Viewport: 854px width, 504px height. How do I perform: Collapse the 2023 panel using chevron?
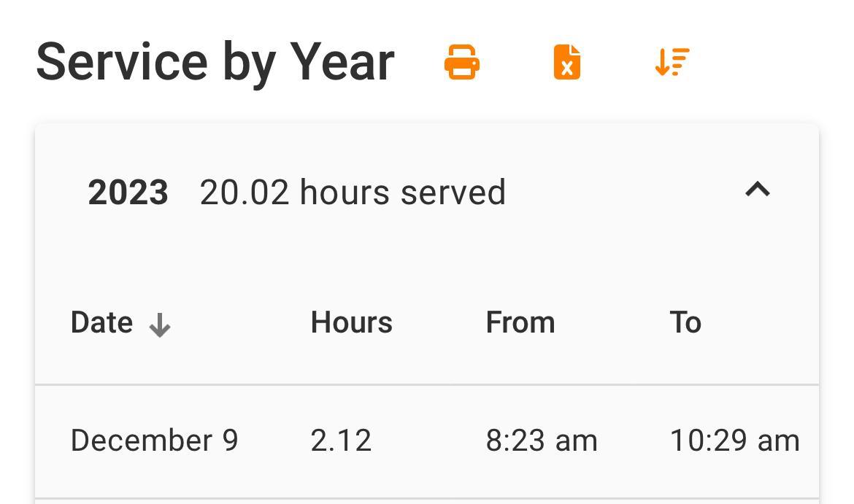[x=758, y=190]
